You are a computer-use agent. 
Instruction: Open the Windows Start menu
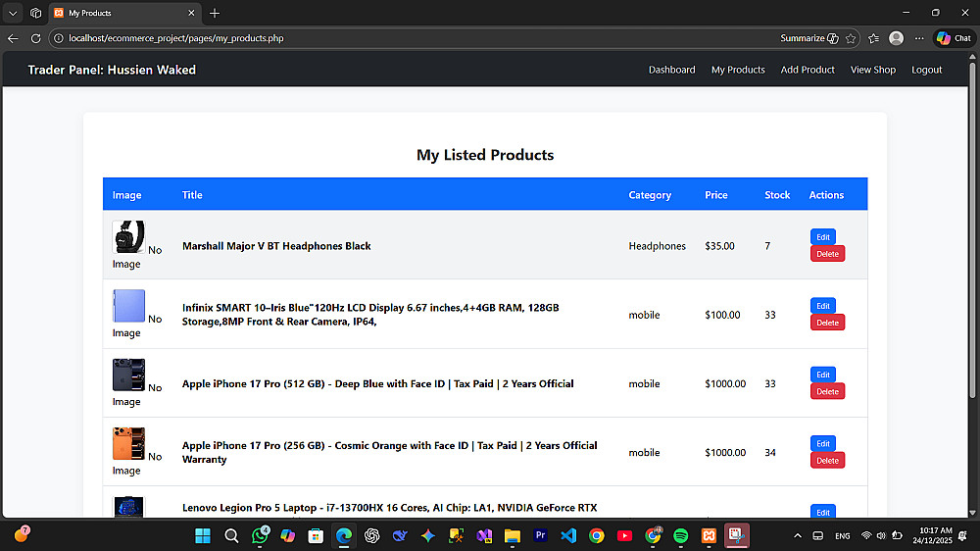203,535
